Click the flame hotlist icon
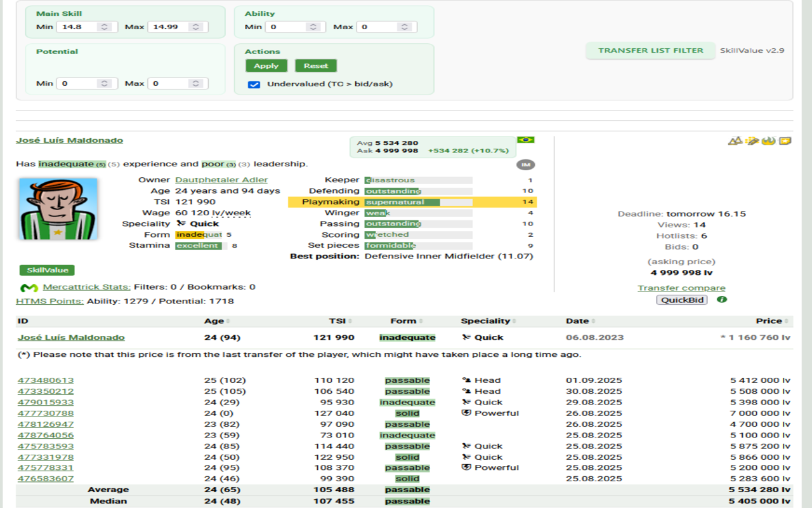The image size is (812, 508). click(768, 140)
